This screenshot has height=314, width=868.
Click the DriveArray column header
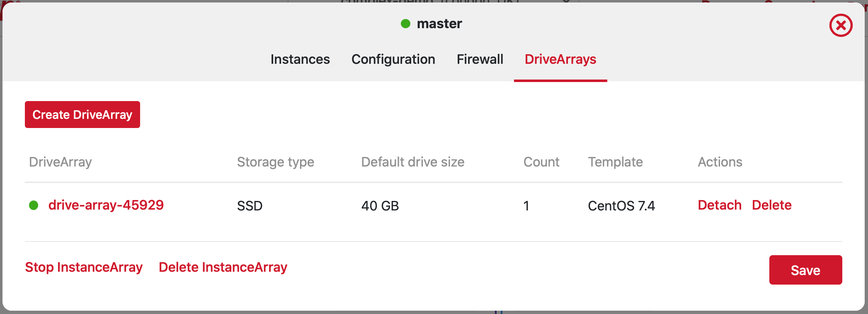pyautogui.click(x=61, y=162)
